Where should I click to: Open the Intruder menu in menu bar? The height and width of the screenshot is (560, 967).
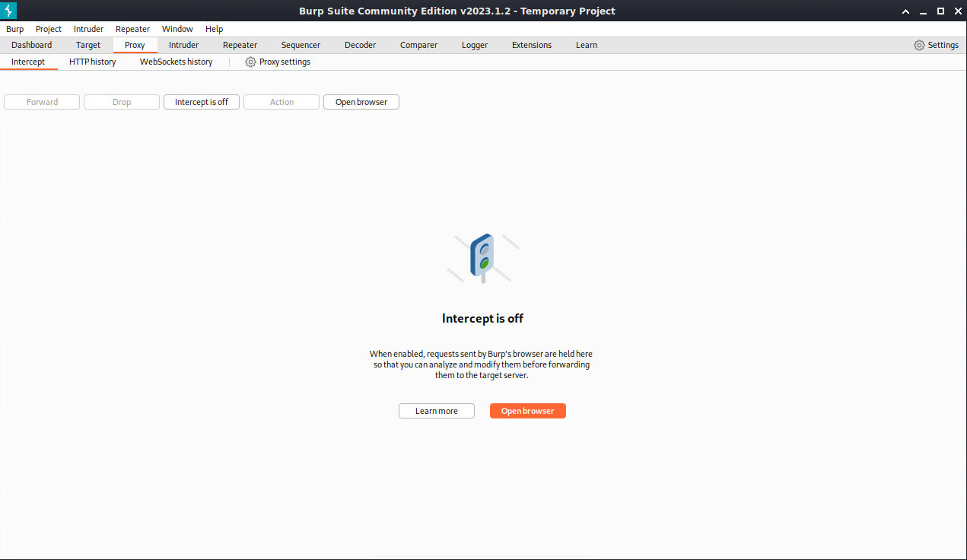[88, 29]
